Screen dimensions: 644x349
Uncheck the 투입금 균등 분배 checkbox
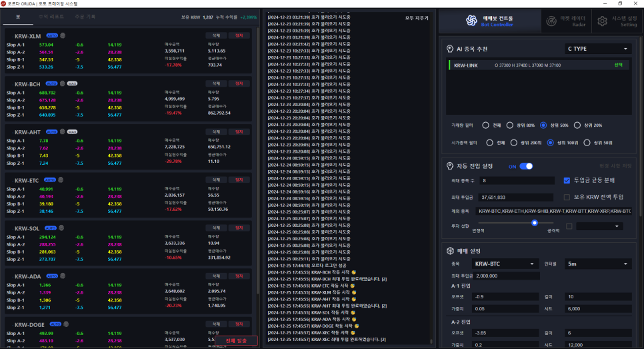click(567, 180)
